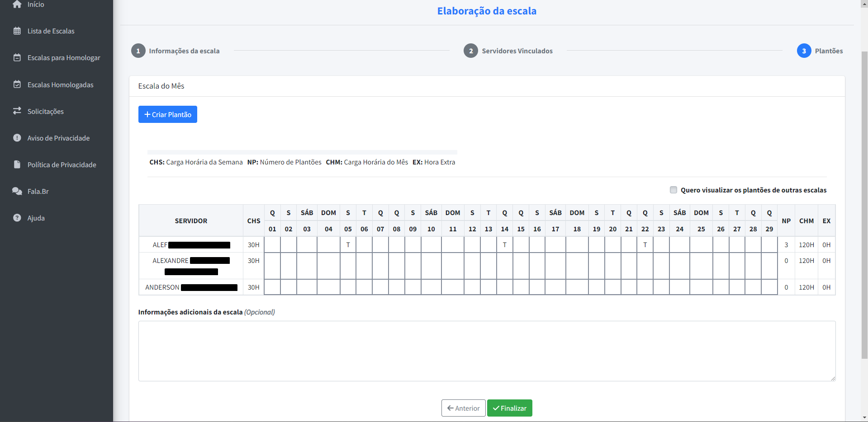Click the blue step circle number 3
The width and height of the screenshot is (868, 422).
pyautogui.click(x=804, y=51)
